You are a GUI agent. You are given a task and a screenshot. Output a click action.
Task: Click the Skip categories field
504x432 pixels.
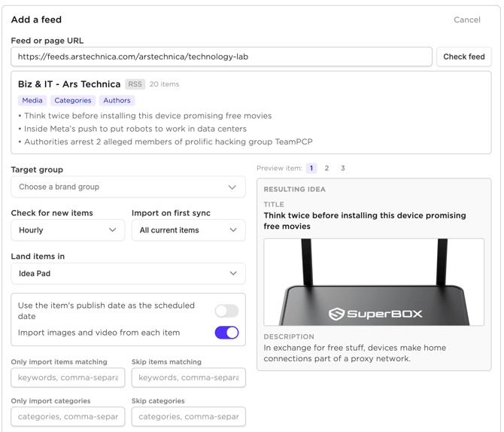[188, 416]
